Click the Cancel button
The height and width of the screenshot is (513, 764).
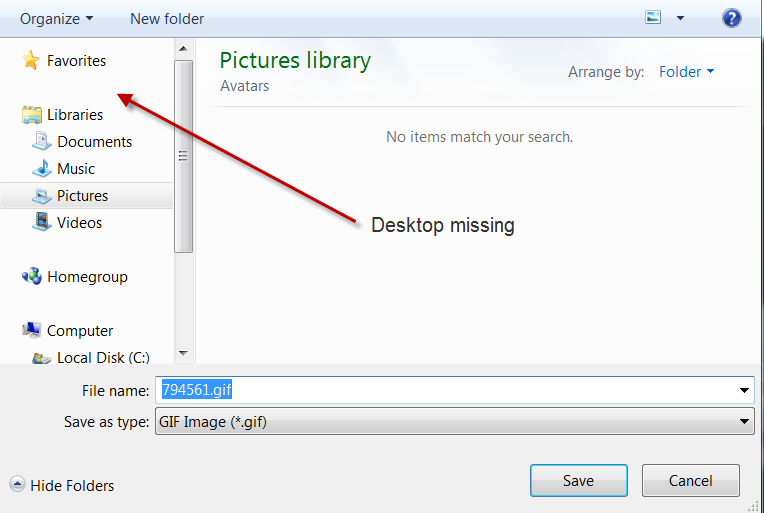(690, 480)
